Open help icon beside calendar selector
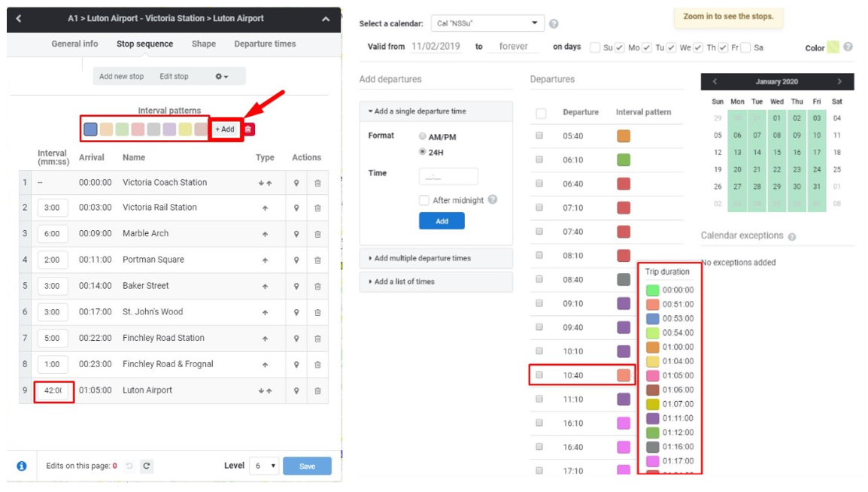Viewport: 868px width, 492px height. pyautogui.click(x=554, y=24)
